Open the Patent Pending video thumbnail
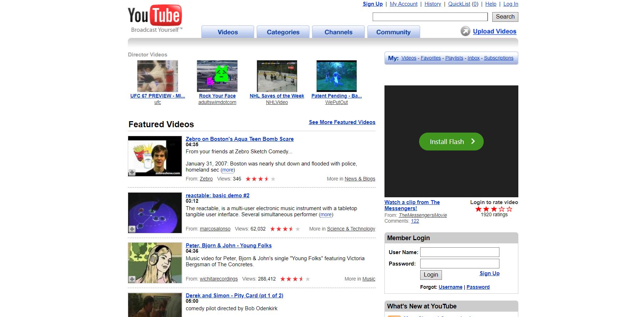 click(337, 76)
